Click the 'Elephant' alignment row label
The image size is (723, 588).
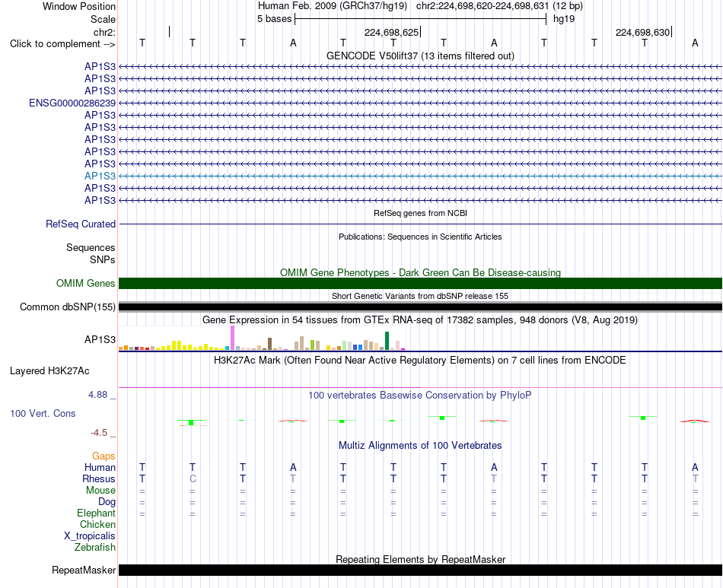[96, 513]
